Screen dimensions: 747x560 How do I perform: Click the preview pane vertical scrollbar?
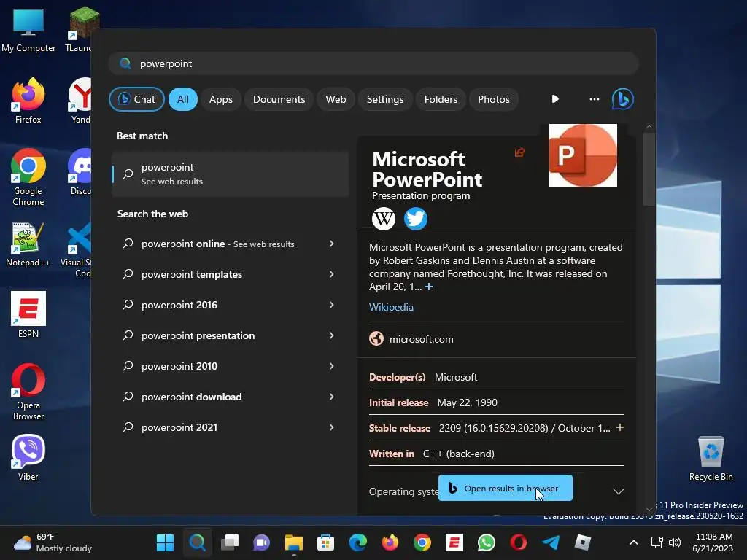click(649, 169)
